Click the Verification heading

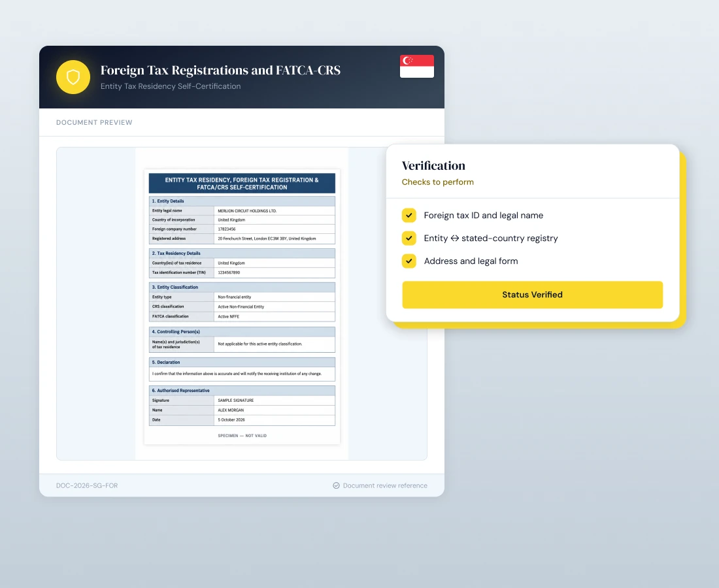[x=433, y=165]
